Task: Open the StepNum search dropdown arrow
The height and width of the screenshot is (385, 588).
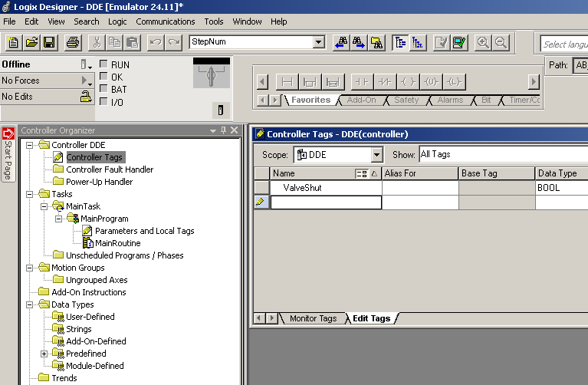Action: point(319,42)
